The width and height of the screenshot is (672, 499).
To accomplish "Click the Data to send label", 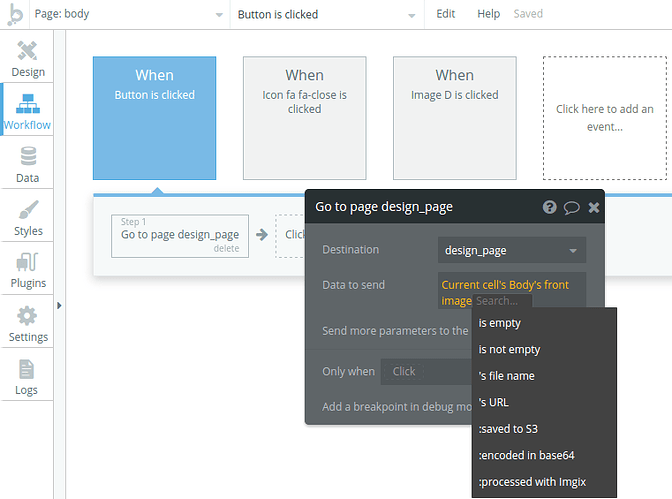I will tap(354, 285).
